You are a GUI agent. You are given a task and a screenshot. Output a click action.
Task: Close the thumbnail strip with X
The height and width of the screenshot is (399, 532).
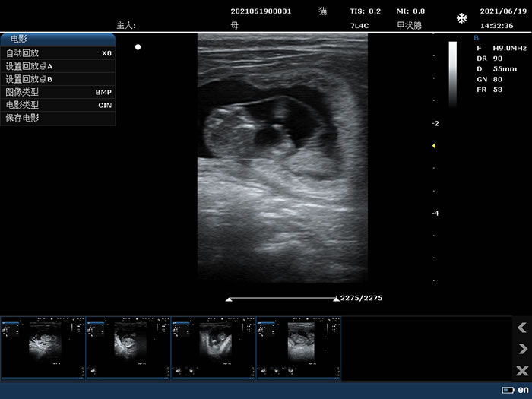point(521,371)
